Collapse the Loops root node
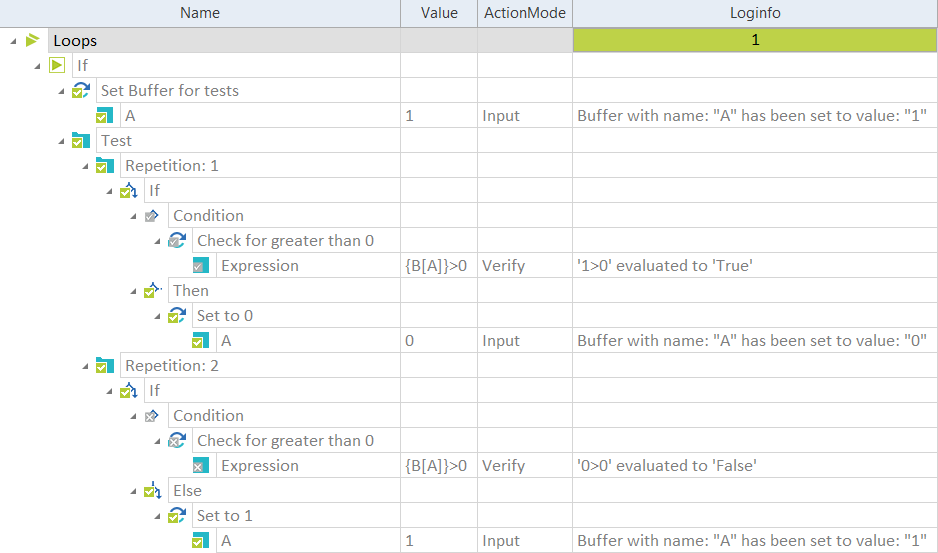Viewport: 938px width, 553px height. click(x=13, y=41)
